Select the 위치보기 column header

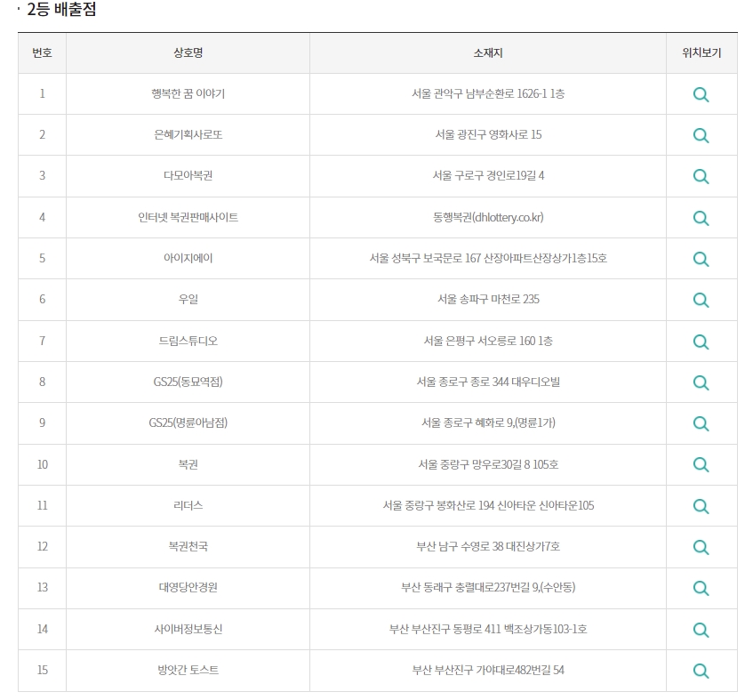pyautogui.click(x=701, y=52)
